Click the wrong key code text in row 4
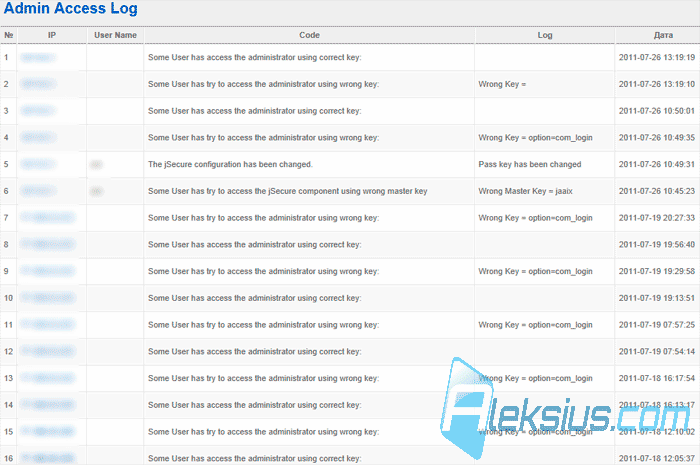The width and height of the screenshot is (700, 465). pos(263,137)
